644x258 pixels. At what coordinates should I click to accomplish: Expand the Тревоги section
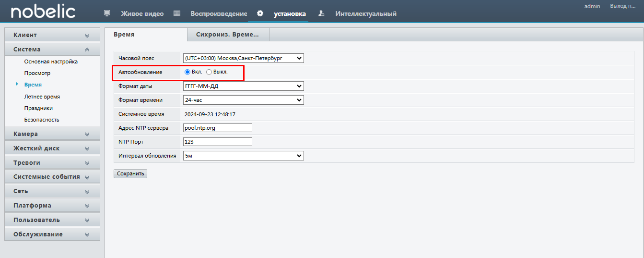[52, 162]
